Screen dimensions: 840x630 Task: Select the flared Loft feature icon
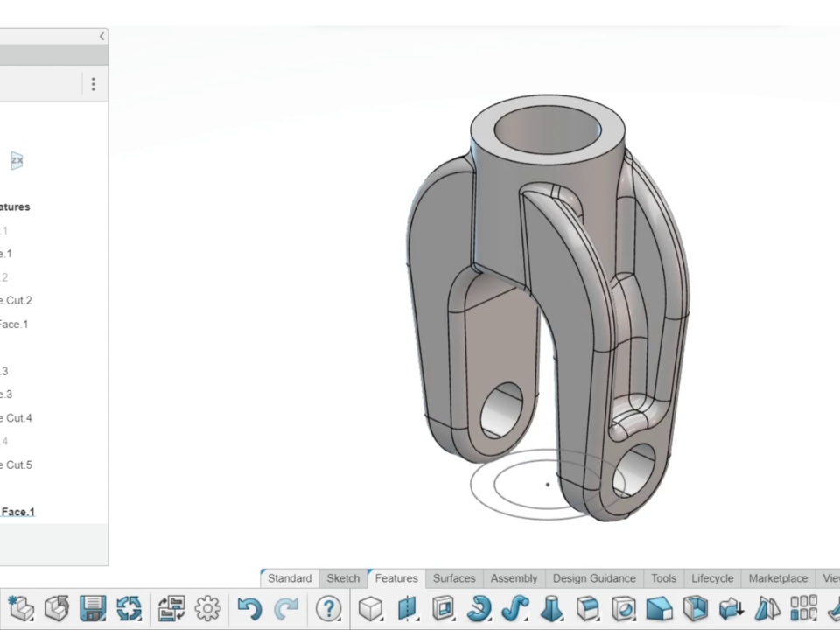[x=552, y=609]
